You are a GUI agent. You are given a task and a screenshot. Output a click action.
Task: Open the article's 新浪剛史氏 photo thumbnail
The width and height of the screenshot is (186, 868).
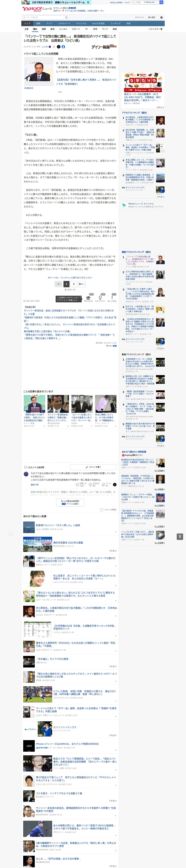point(39,71)
